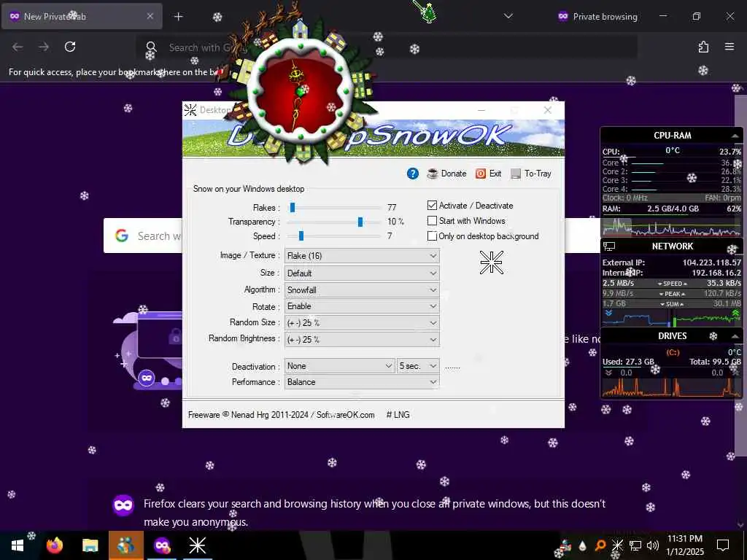This screenshot has width=747, height=560.
Task: Toggle Activate / Deactivate checkbox
Action: pos(432,205)
